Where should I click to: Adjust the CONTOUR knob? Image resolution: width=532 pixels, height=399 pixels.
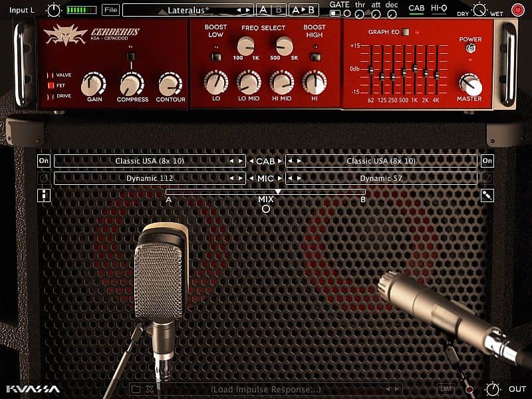coord(170,84)
